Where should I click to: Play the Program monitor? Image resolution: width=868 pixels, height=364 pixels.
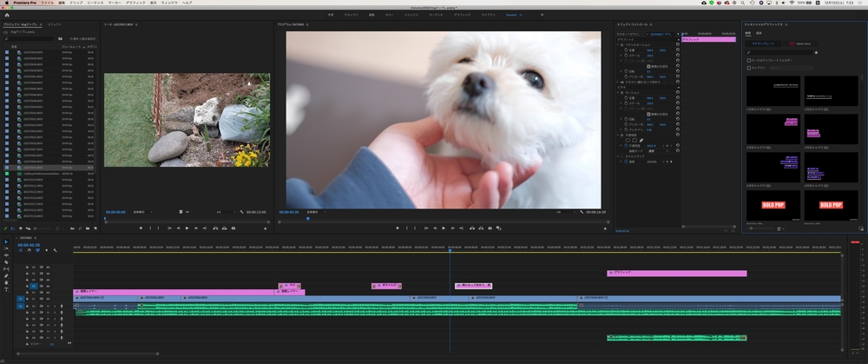tap(444, 228)
